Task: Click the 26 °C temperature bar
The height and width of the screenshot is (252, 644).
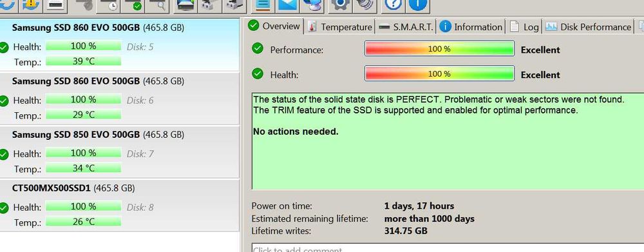Action: [83, 222]
